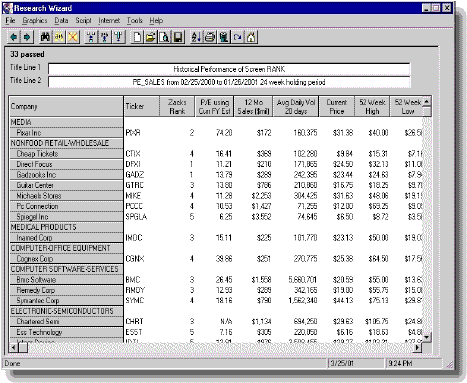Image resolution: width=467 pixels, height=383 pixels.
Task: Click the house Home icon
Action: coord(251,37)
